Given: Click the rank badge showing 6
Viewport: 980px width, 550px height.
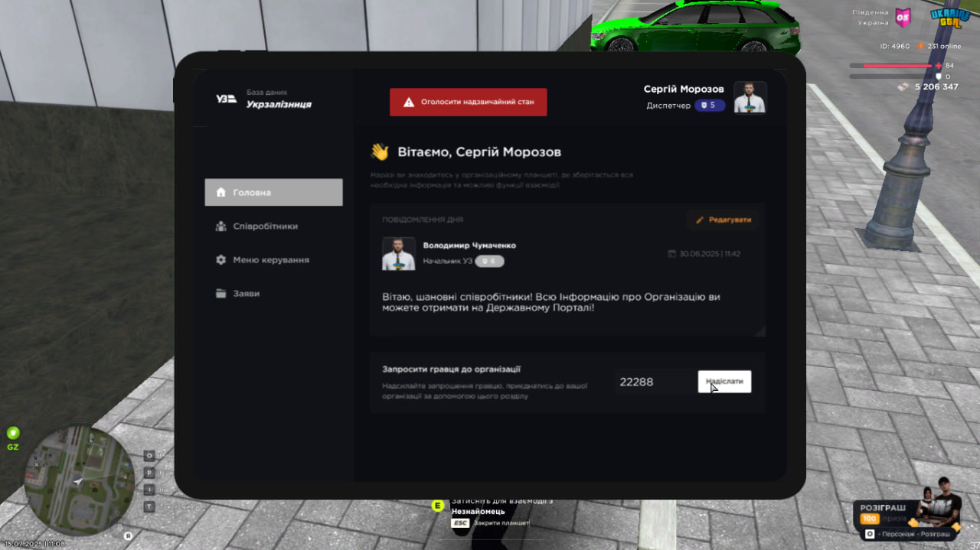Looking at the screenshot, I should click(x=489, y=262).
